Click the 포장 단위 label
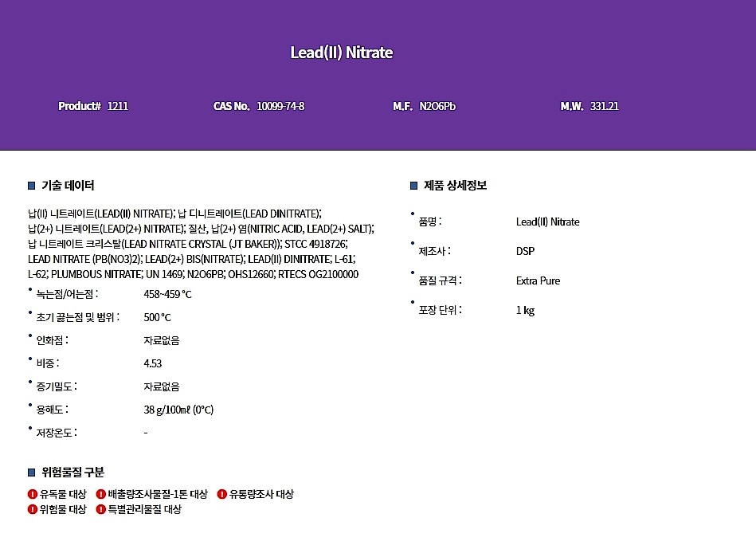Image resolution: width=756 pixels, height=553 pixels. click(440, 310)
